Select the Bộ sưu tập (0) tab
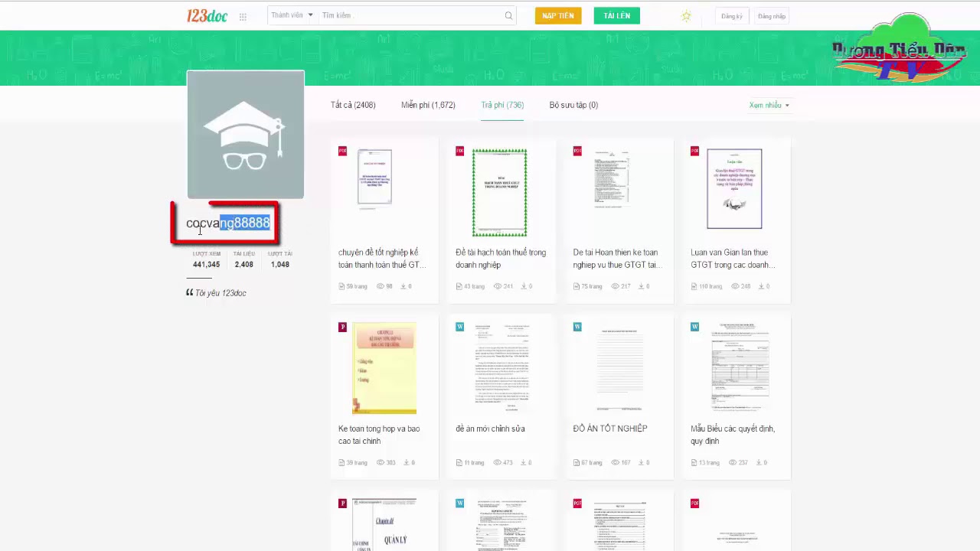980x551 pixels. pos(573,105)
